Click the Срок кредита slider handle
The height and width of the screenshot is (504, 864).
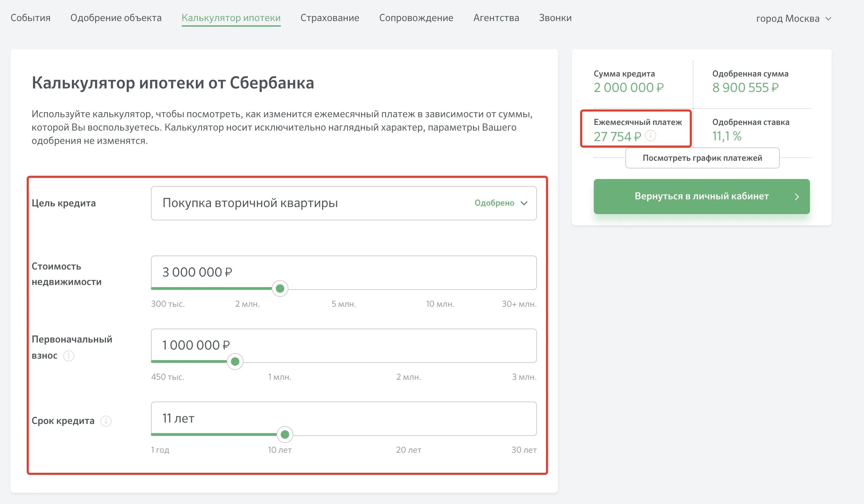click(285, 435)
